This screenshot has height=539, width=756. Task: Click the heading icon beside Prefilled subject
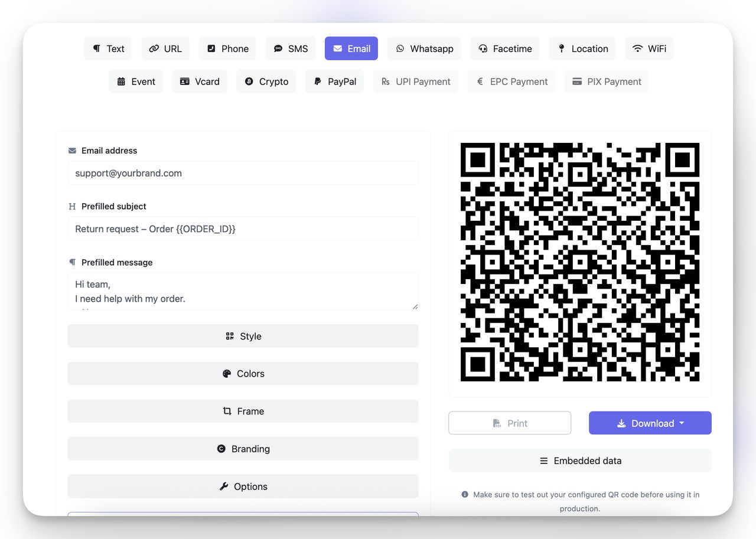click(x=72, y=207)
